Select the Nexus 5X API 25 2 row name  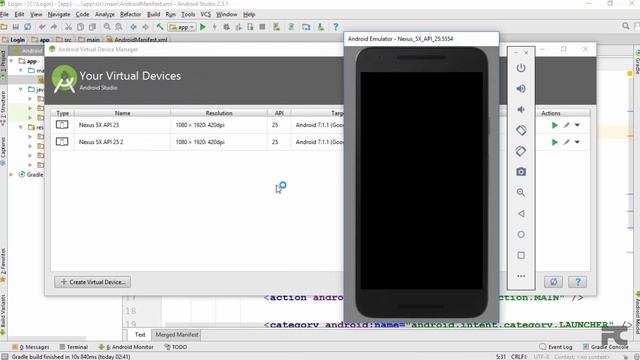101,142
